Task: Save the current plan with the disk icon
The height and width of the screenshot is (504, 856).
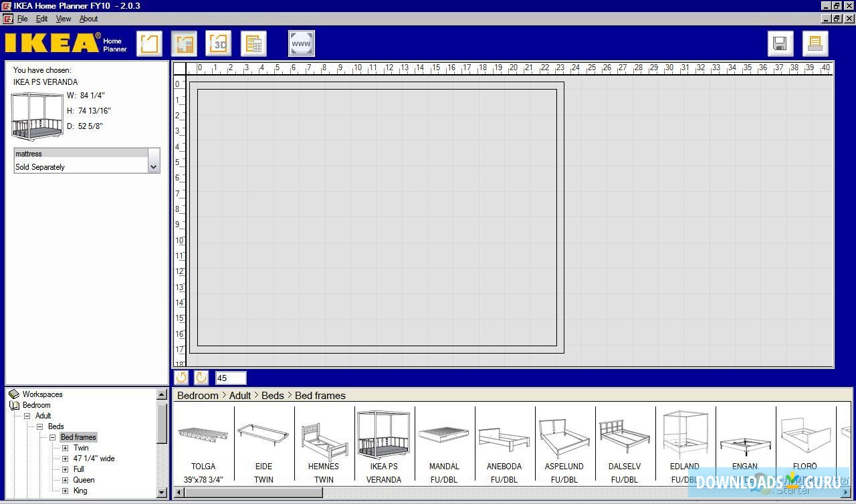Action: 779,43
